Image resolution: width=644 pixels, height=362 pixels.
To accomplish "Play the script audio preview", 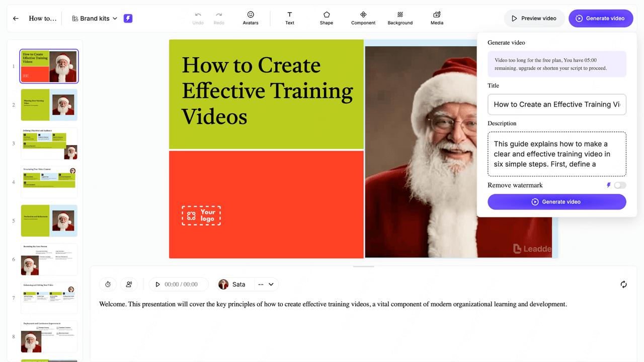I will click(157, 284).
